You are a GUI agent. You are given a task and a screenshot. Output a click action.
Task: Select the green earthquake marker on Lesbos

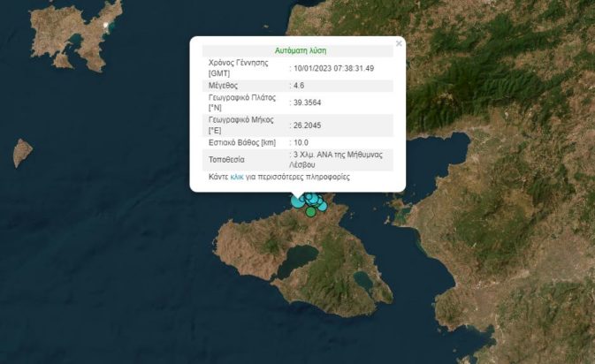[310, 212]
